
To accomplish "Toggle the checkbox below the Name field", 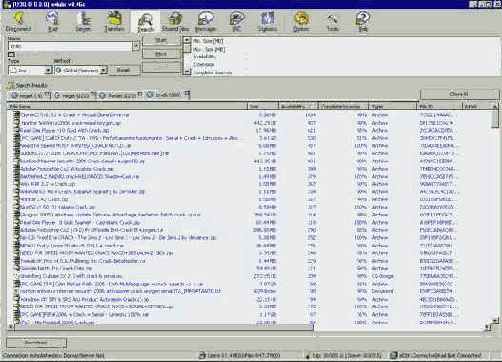I will click(x=11, y=54).
